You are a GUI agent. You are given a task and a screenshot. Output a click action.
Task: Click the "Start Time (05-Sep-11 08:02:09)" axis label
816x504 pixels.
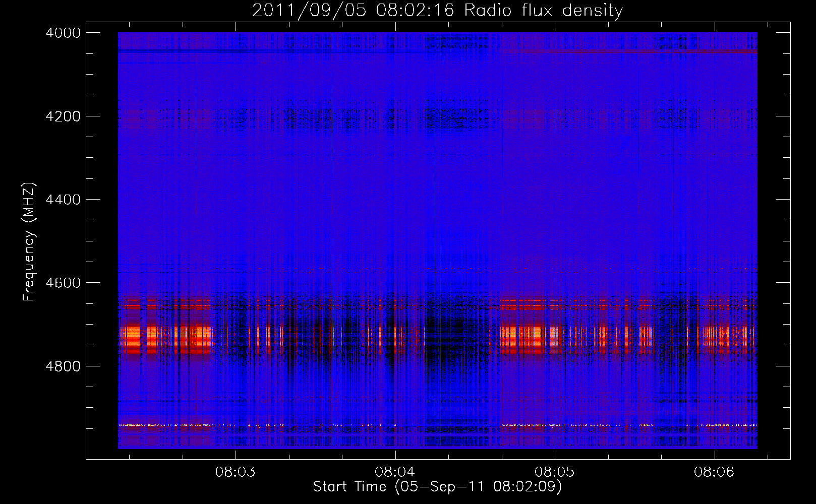pos(437,487)
